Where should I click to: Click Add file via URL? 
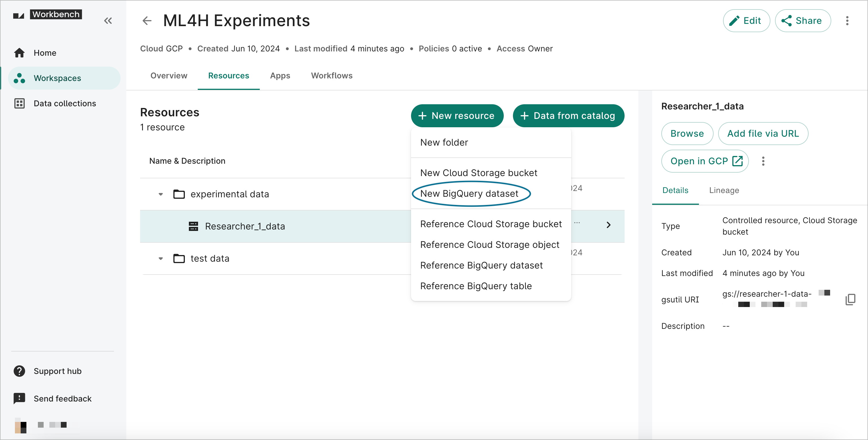click(x=763, y=134)
